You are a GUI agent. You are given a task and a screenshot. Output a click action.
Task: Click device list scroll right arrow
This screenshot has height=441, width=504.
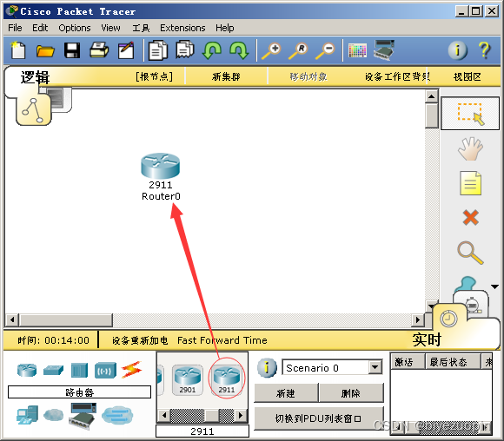coord(240,415)
